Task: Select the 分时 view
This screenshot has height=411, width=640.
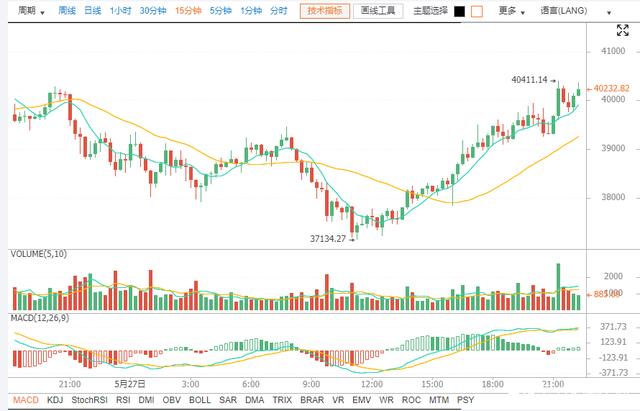Action: coord(279,11)
